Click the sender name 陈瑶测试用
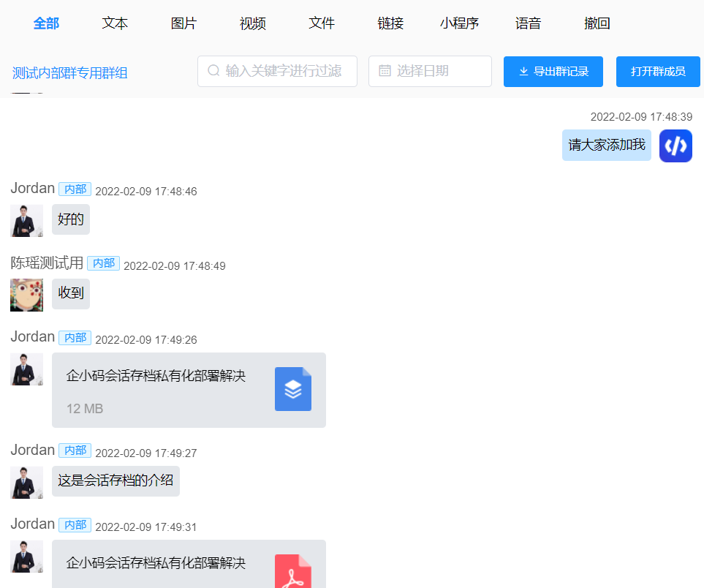The width and height of the screenshot is (704, 588). pyautogui.click(x=47, y=263)
